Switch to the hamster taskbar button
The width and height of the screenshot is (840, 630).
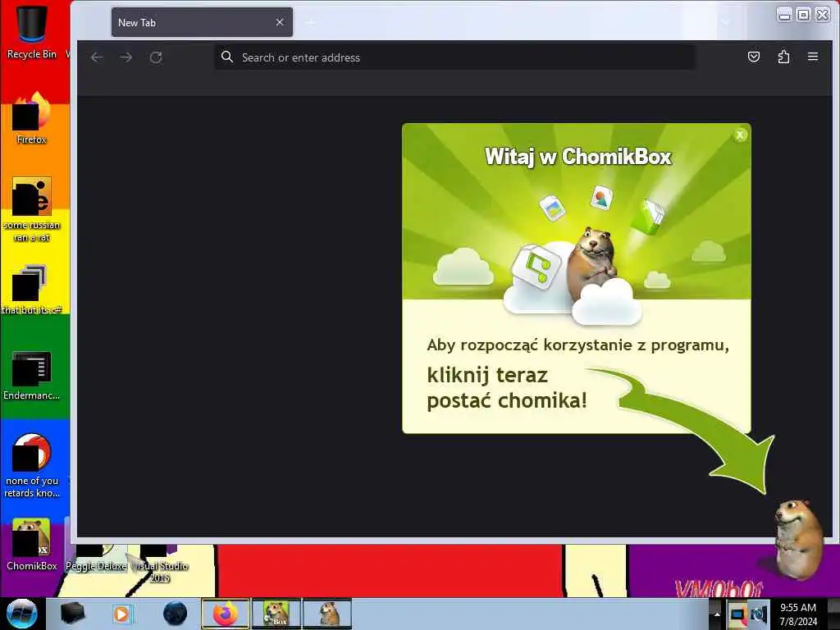[x=327, y=614]
